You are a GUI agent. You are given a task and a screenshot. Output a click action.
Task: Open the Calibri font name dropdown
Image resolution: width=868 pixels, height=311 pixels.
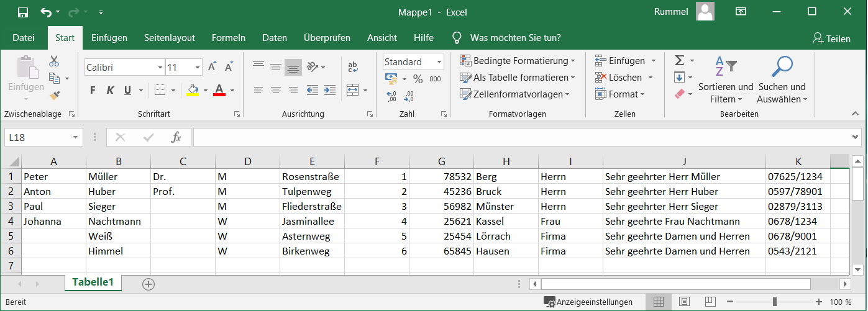(160, 67)
